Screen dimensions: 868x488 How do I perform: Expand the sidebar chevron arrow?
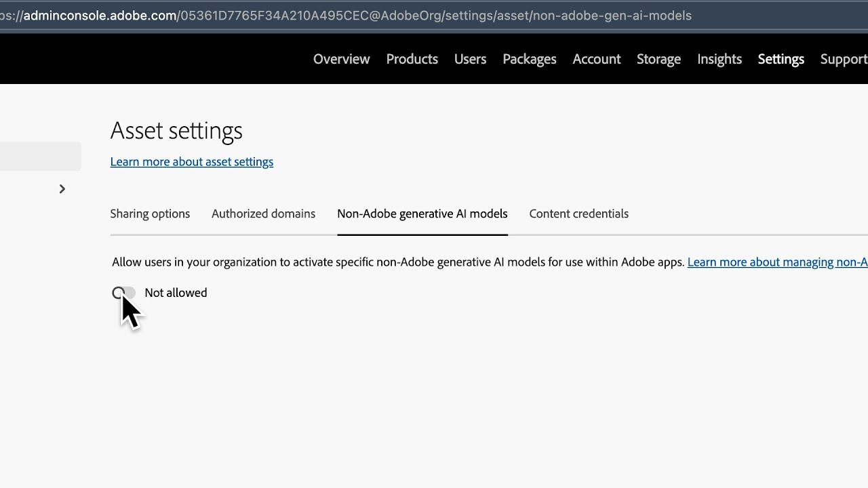(x=62, y=189)
